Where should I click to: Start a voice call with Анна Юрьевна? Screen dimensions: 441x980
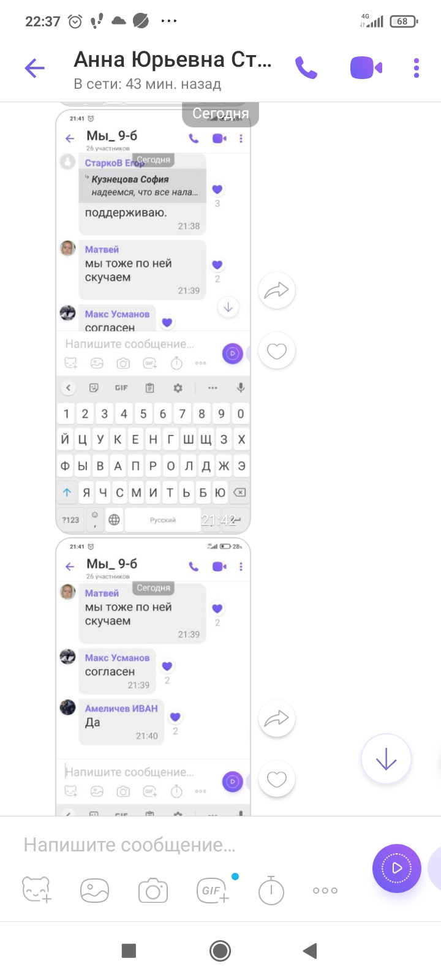point(306,68)
